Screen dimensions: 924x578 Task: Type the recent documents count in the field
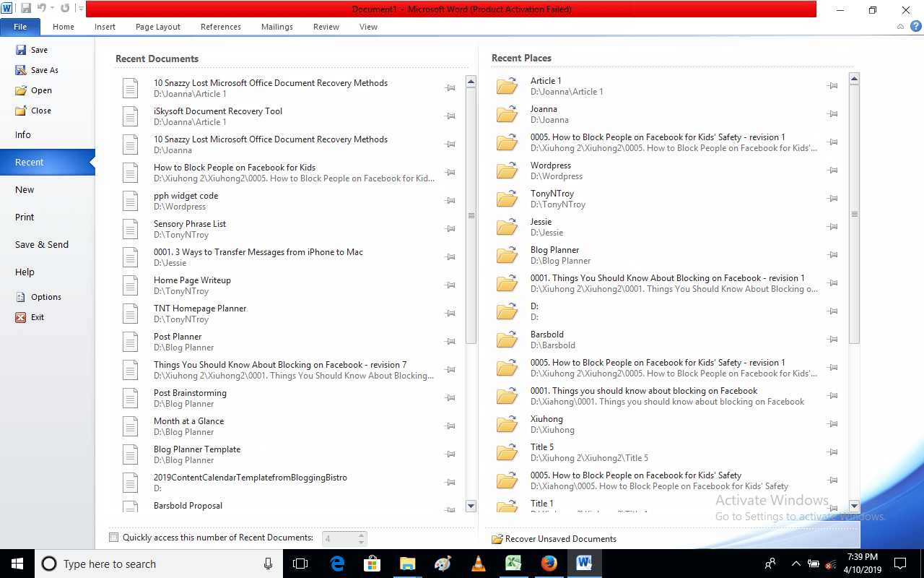[x=339, y=538]
